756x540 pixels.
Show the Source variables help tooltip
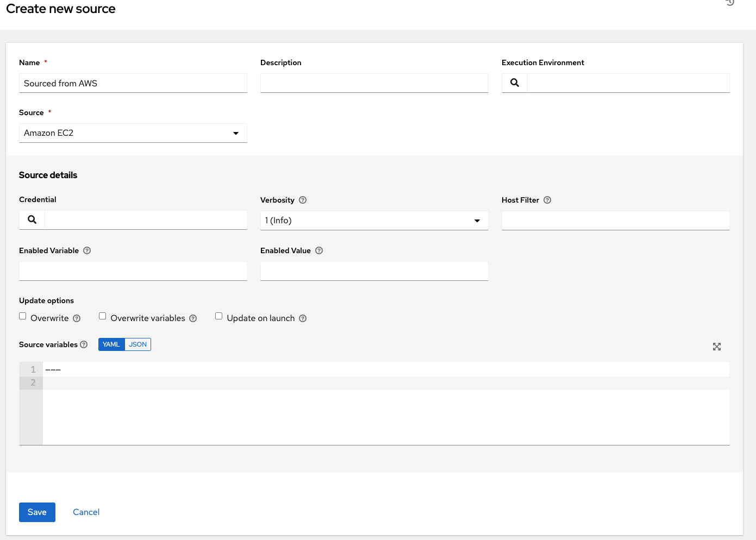84,344
